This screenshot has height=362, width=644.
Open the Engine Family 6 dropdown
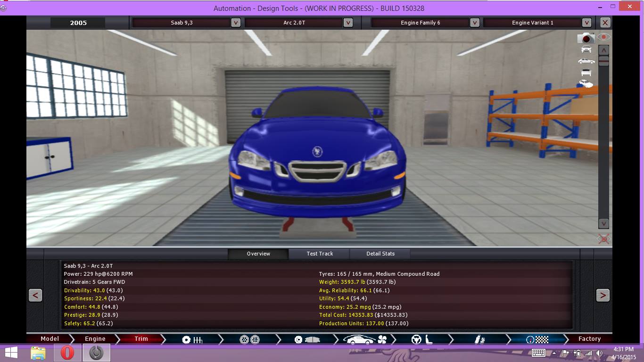click(x=475, y=23)
